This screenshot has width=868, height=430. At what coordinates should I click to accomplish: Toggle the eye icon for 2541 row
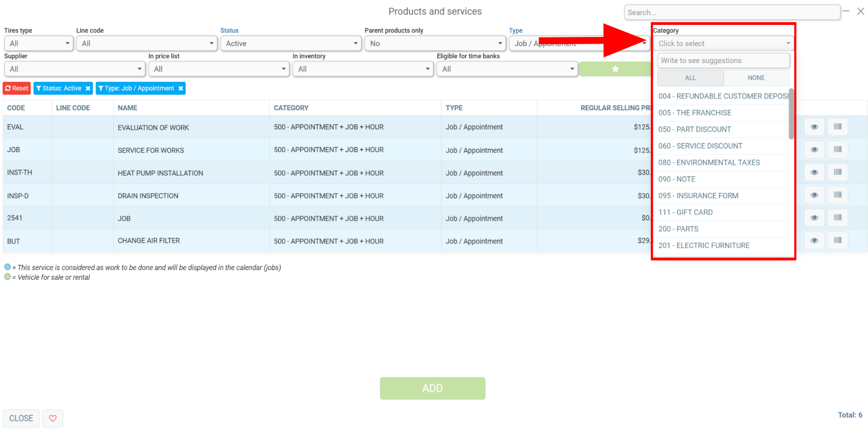click(x=814, y=218)
